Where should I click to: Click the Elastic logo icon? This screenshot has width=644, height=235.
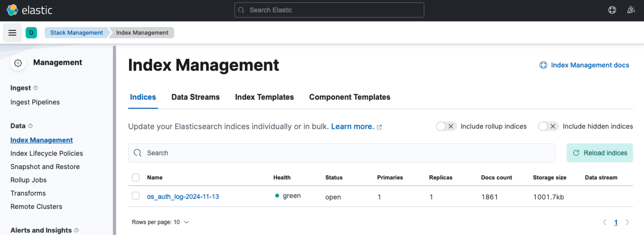[x=12, y=10]
